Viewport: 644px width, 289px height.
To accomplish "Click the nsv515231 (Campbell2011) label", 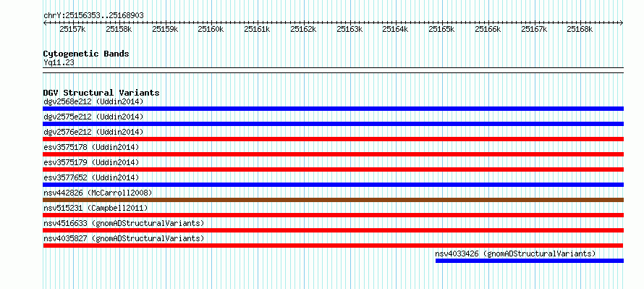I will click(96, 208).
